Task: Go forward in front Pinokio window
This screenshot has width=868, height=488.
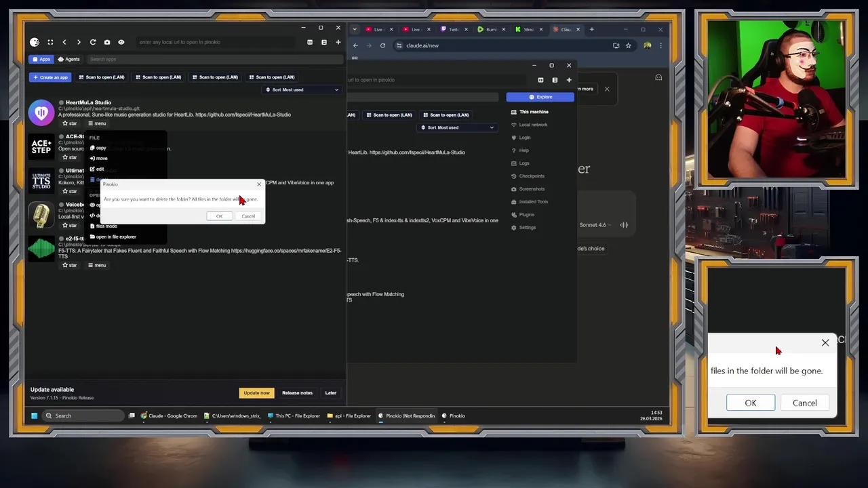Action: 79,42
